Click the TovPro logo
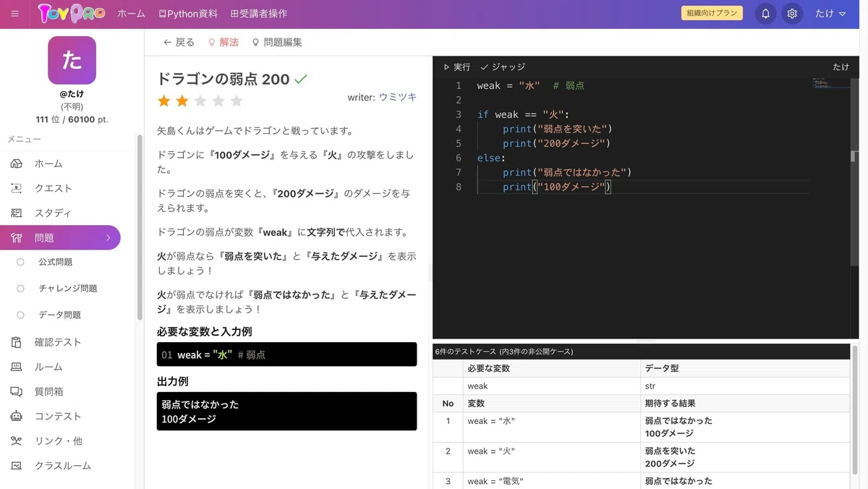This screenshot has width=868, height=489. click(x=71, y=14)
